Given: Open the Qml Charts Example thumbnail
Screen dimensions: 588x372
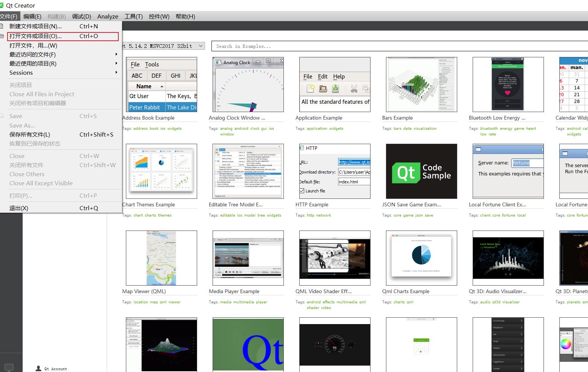Looking at the screenshot, I should tap(421, 258).
